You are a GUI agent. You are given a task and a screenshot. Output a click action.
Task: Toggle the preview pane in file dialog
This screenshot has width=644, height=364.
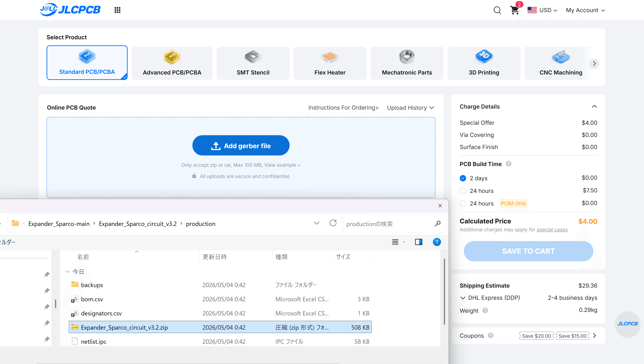[419, 242]
